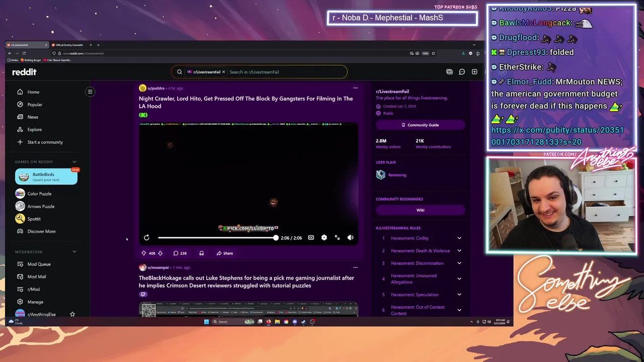Remove the r/LivestreamFail search scope chip
The image size is (644, 362).
click(x=223, y=72)
